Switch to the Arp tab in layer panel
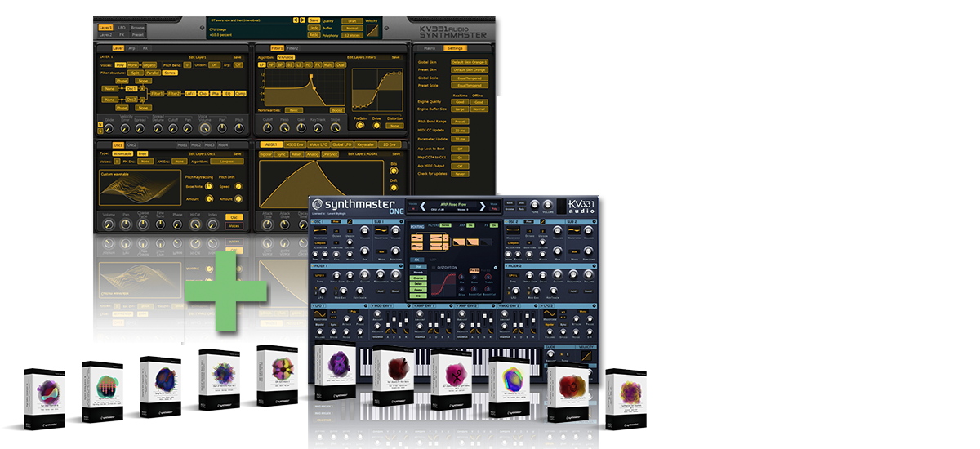The width and height of the screenshot is (980, 449). click(132, 48)
